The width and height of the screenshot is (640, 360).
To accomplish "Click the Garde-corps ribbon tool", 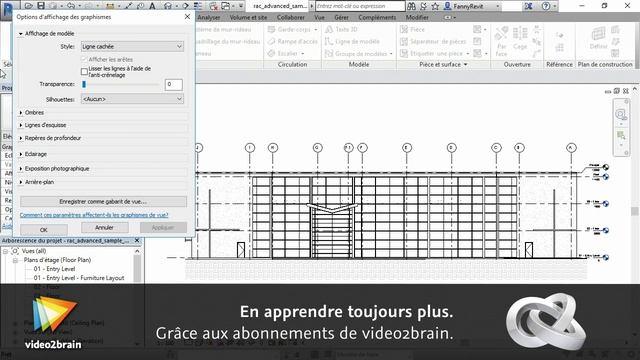I will (x=292, y=29).
